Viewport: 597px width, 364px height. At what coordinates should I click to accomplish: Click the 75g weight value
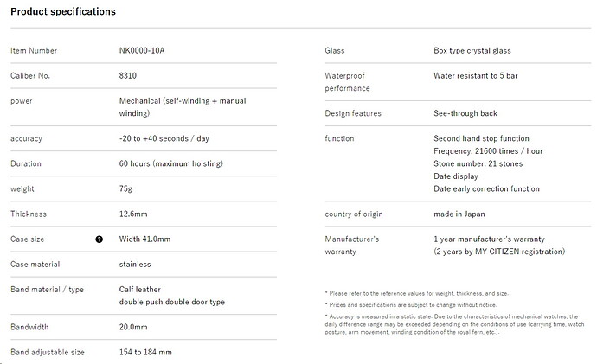pyautogui.click(x=126, y=188)
